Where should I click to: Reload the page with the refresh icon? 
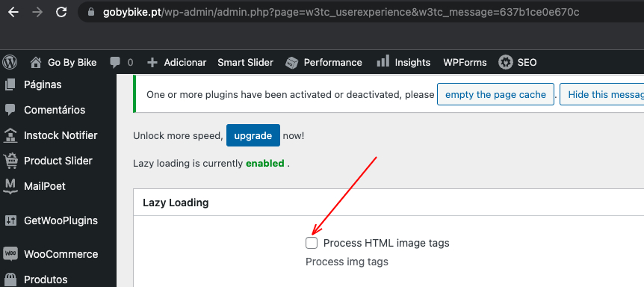point(61,12)
